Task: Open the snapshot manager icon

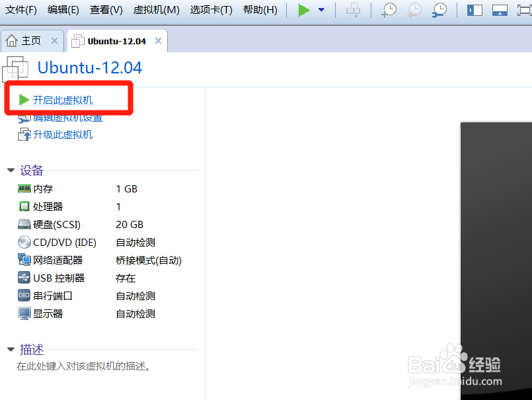Action: click(x=439, y=10)
